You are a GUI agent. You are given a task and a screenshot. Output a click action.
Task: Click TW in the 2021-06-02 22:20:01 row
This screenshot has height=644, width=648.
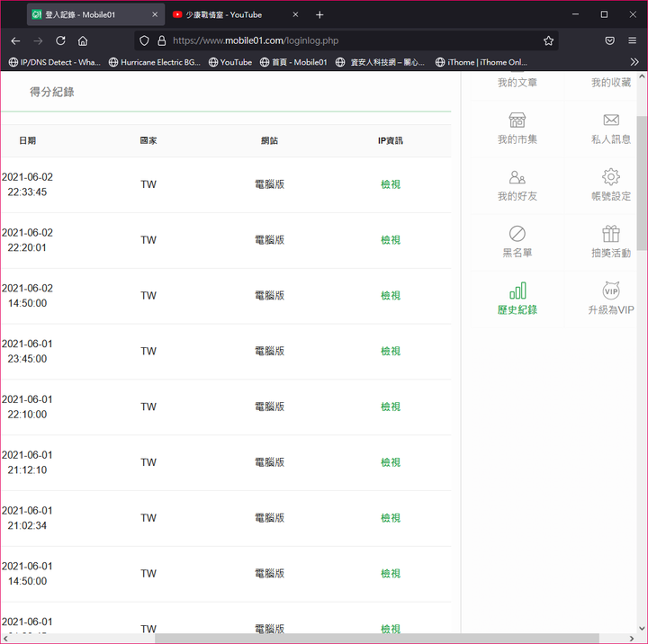[148, 240]
